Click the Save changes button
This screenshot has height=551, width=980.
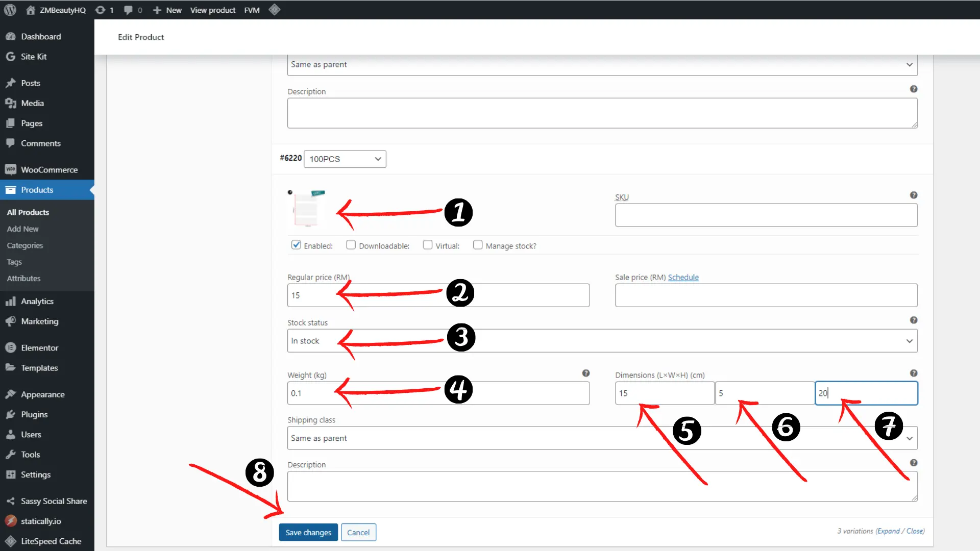tap(308, 533)
